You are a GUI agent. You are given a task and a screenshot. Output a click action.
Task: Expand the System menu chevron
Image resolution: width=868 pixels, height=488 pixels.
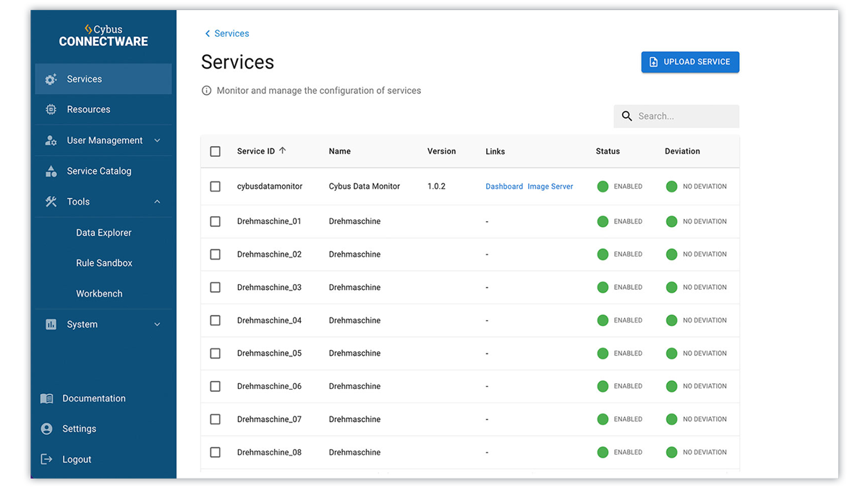tap(157, 324)
